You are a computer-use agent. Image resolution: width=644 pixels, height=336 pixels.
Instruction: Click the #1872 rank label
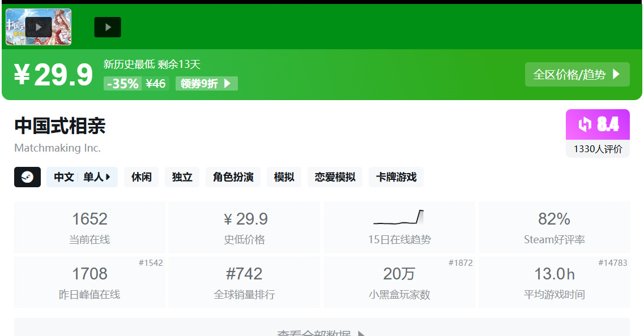460,263
